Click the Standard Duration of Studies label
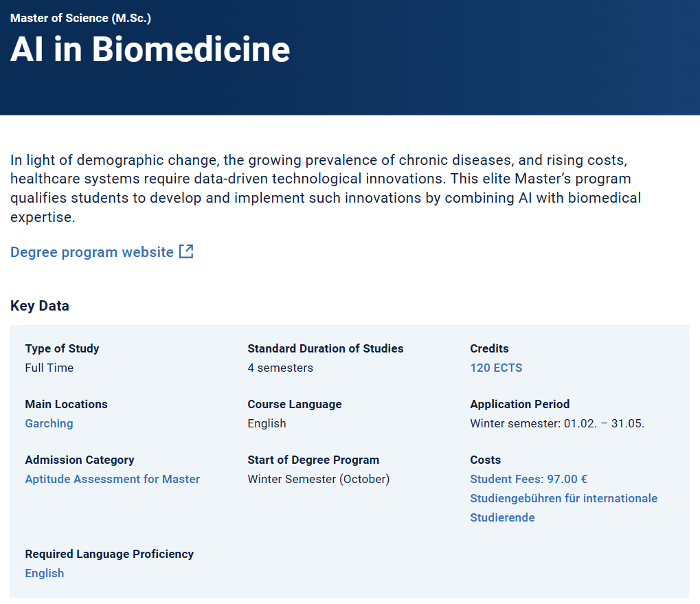Image resolution: width=700 pixels, height=604 pixels. [326, 348]
